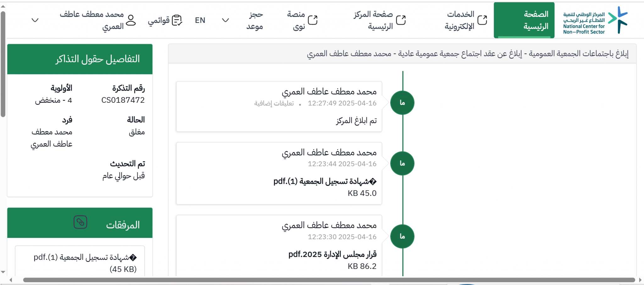Click the user profile icon in the header
This screenshot has height=285, width=644.
pos(131,20)
